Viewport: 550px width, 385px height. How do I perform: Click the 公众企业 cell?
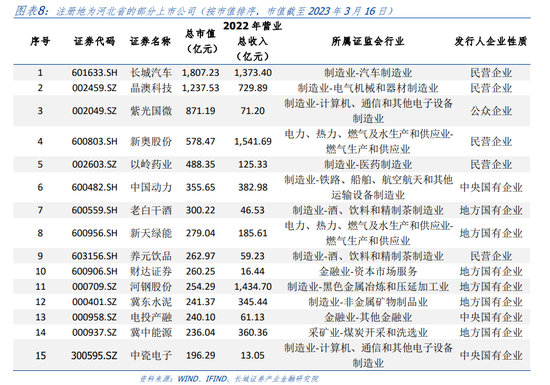(x=491, y=111)
